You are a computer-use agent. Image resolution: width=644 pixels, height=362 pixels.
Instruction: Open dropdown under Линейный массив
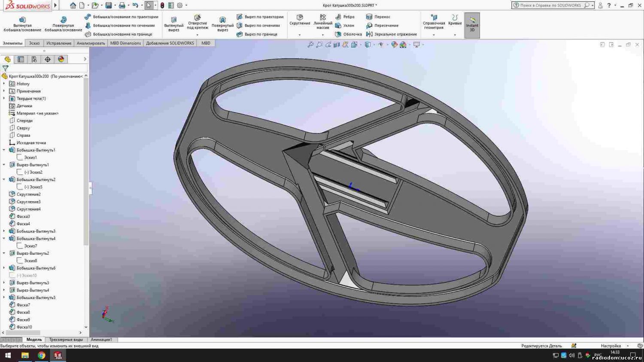pos(323,35)
